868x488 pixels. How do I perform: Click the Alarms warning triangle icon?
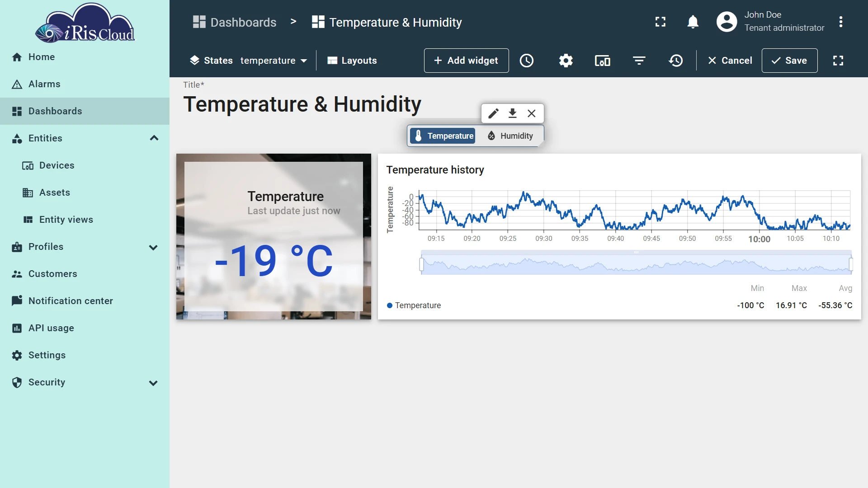(x=17, y=84)
